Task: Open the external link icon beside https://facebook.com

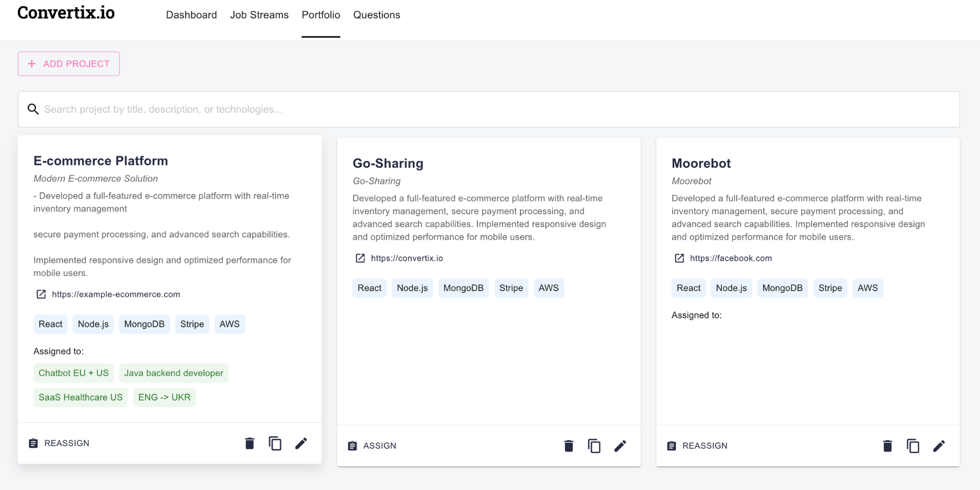Action: pos(679,258)
